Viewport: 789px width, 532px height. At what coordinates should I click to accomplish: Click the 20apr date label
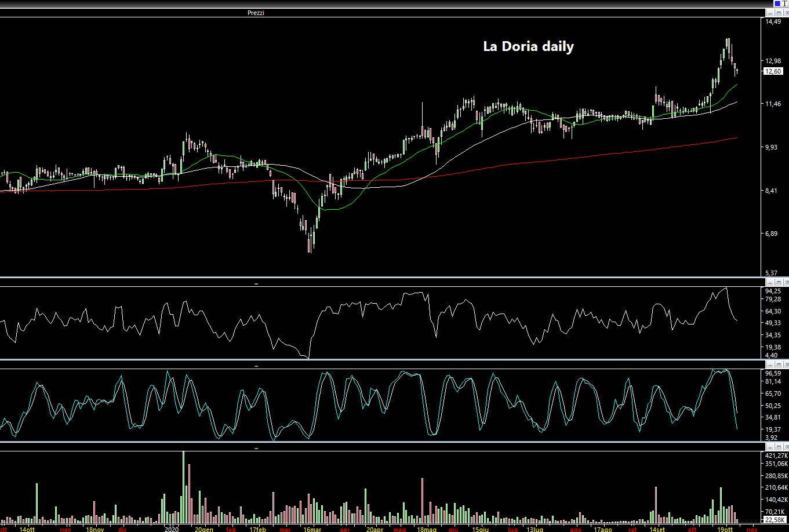coord(375,529)
